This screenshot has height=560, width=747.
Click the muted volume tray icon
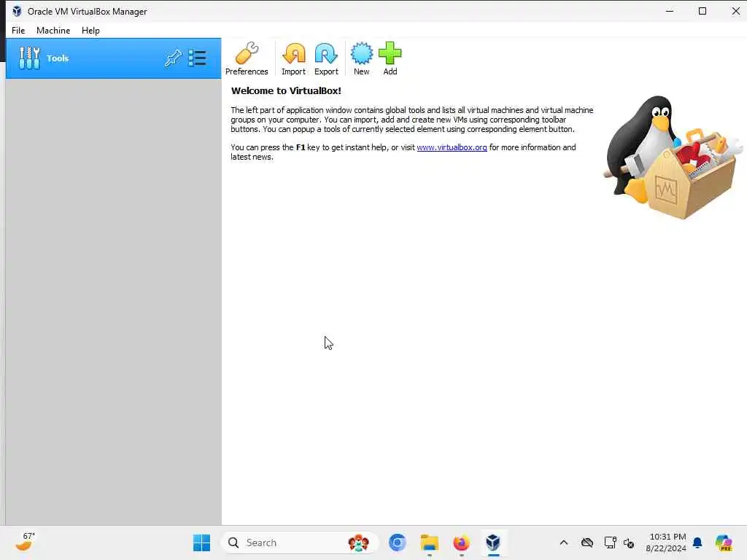(x=629, y=542)
